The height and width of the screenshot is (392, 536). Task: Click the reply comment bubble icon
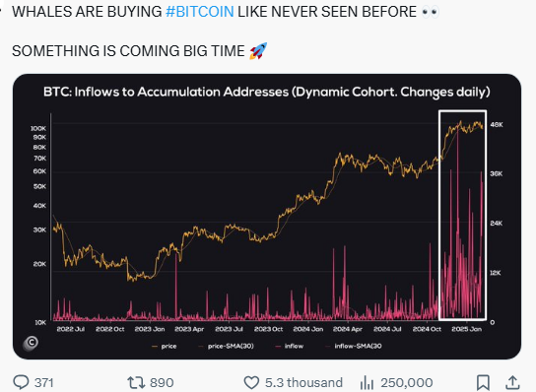21,382
